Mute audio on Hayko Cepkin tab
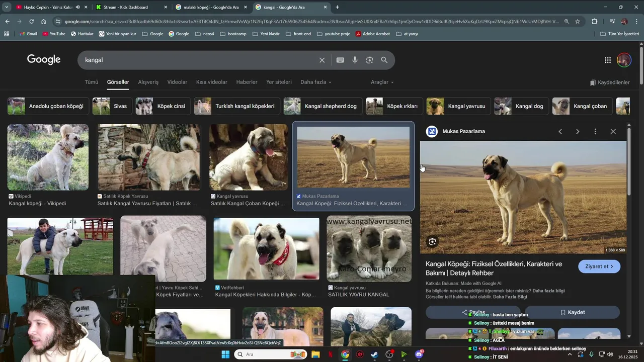This screenshot has width=644, height=362. [78, 7]
